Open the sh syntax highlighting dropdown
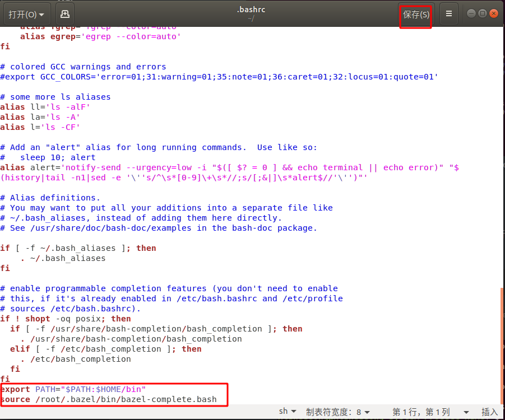 287,411
